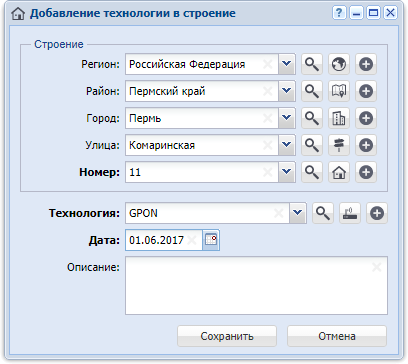Click the help question mark in title bar

tap(339, 13)
